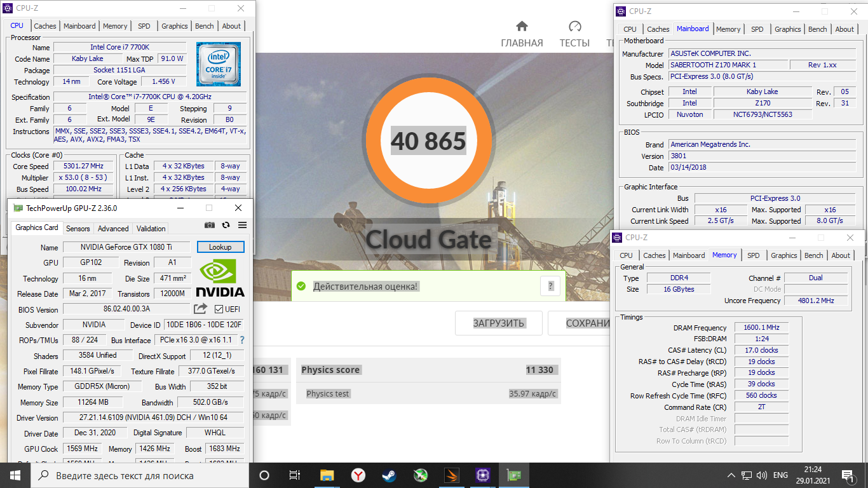The image size is (868, 488).
Task: Click the Lookup button in GPU-Z
Action: click(220, 247)
